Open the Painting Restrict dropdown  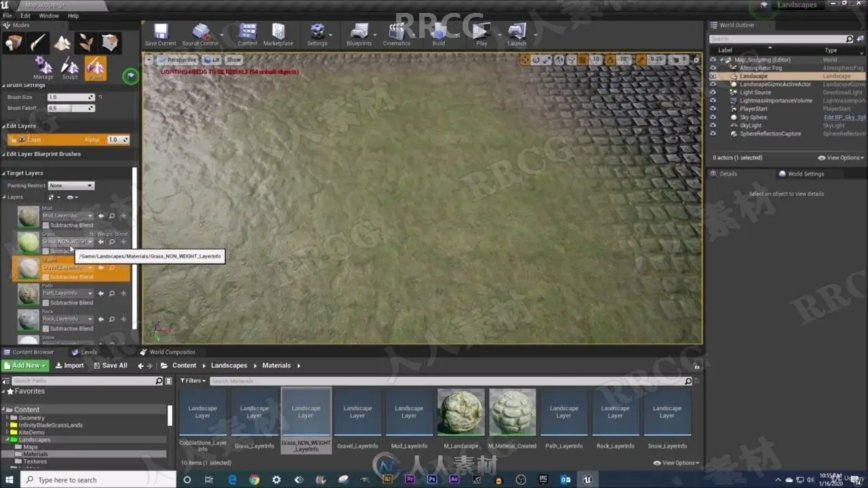point(71,186)
